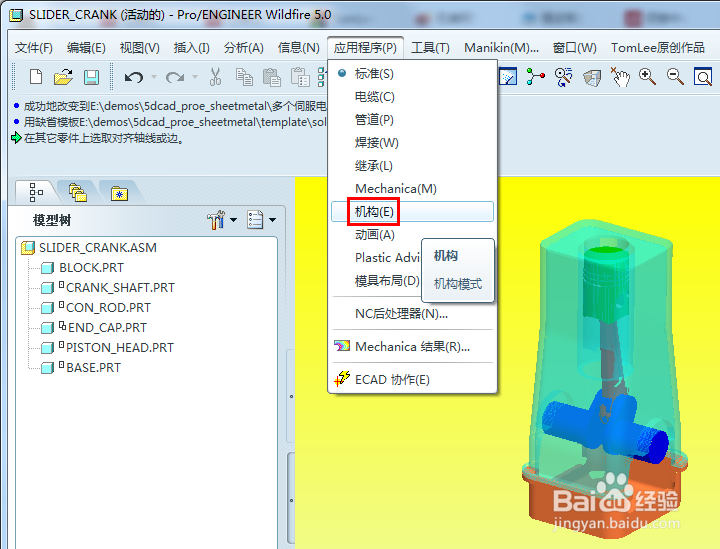Open the model tree Settings dropdown
The height and width of the screenshot is (549, 720).
pyautogui.click(x=222, y=220)
